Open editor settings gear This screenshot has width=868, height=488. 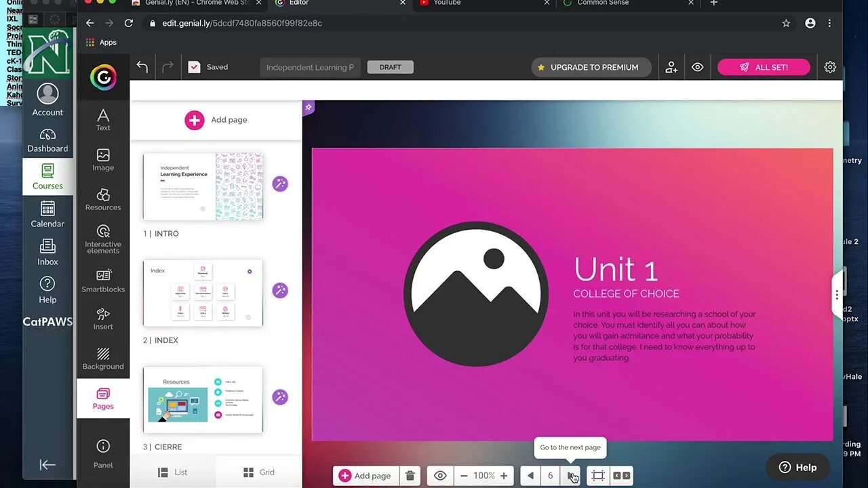point(830,67)
